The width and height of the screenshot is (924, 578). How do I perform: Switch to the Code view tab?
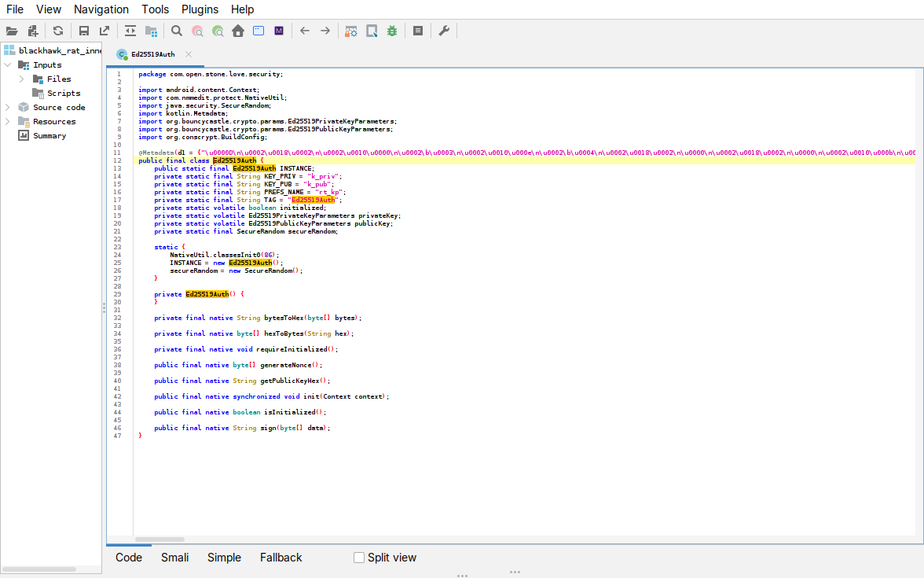[x=129, y=558]
